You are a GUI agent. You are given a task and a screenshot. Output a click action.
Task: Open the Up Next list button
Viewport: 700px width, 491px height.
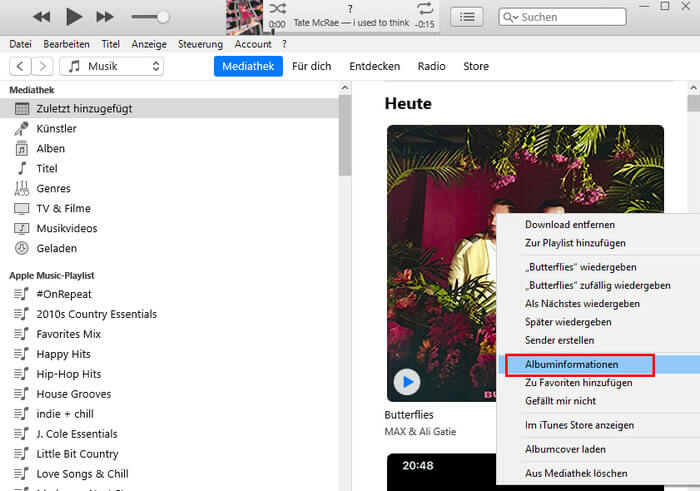[467, 17]
